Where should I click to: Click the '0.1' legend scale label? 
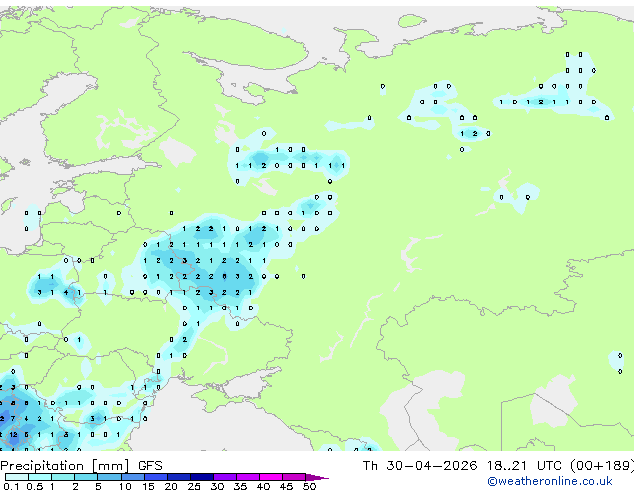[x=11, y=486]
